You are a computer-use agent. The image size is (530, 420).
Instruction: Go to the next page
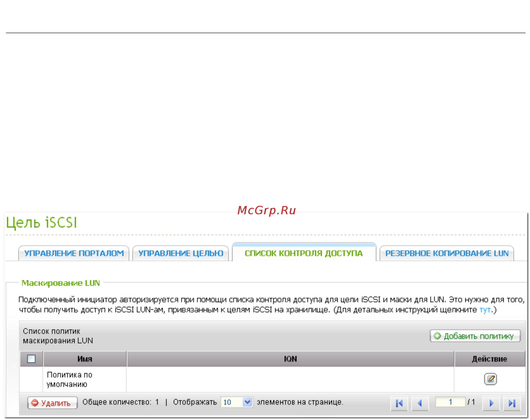pos(491,403)
